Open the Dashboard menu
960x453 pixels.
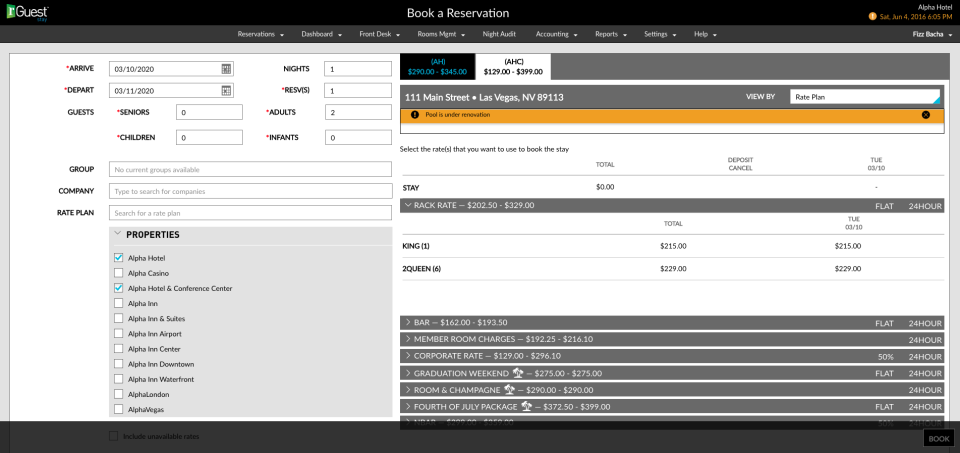tap(321, 34)
